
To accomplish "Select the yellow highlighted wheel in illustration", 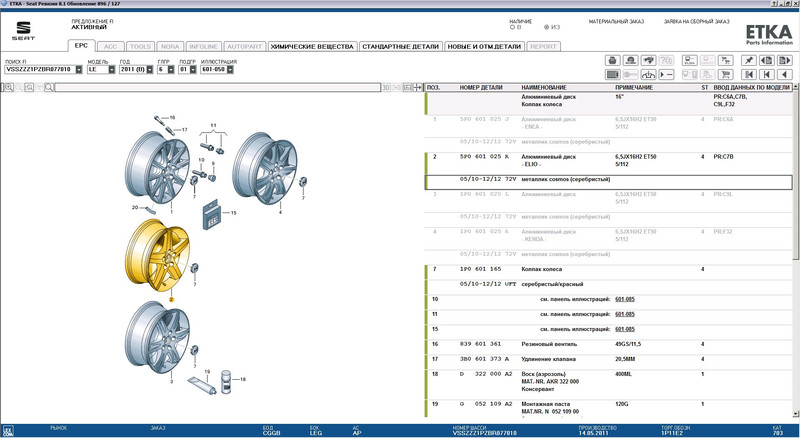I will click(157, 256).
